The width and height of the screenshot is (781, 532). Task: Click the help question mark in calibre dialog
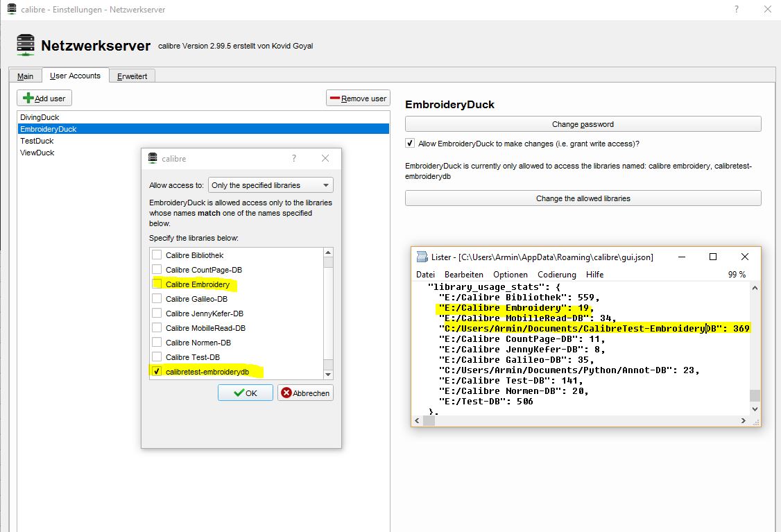pyautogui.click(x=294, y=158)
